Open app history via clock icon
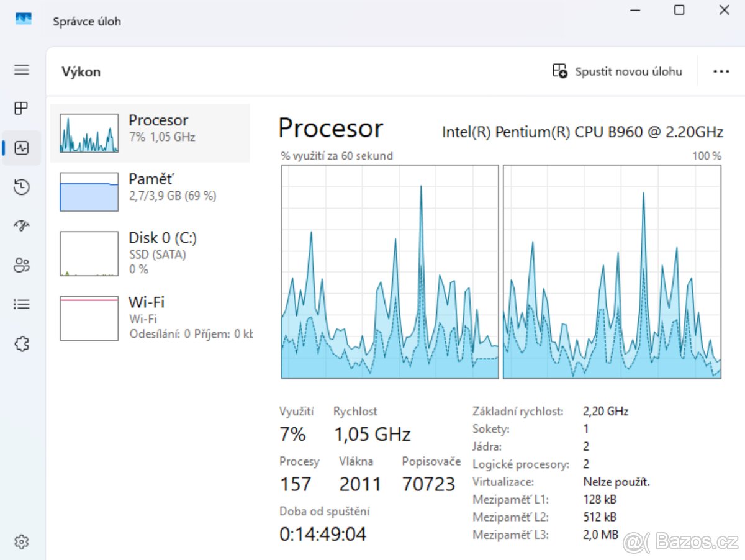The width and height of the screenshot is (745, 560). [21, 187]
